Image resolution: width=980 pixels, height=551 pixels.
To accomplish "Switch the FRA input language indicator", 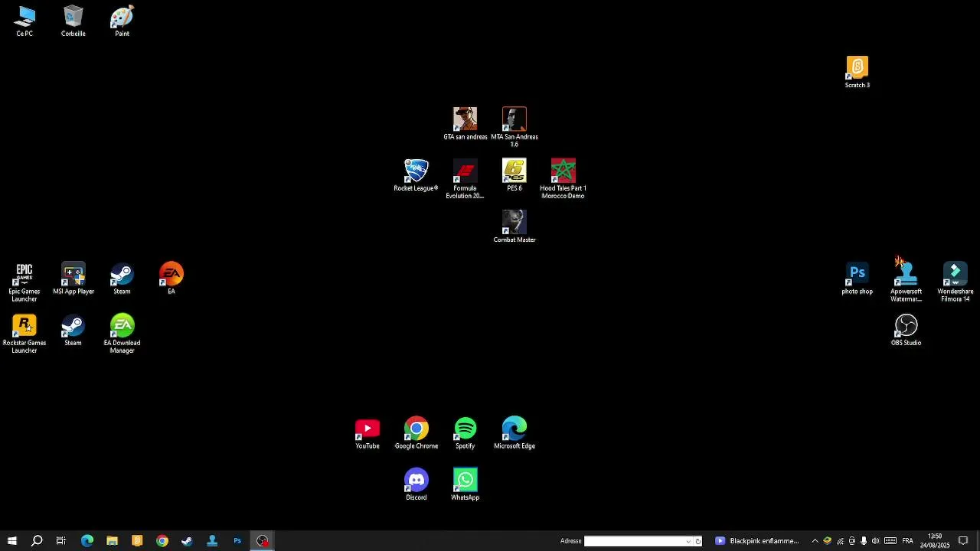I will (x=908, y=541).
